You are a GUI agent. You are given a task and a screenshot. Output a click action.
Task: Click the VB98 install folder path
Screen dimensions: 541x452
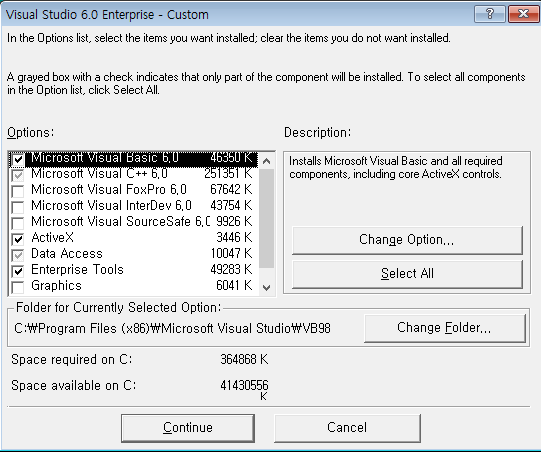tap(172, 328)
